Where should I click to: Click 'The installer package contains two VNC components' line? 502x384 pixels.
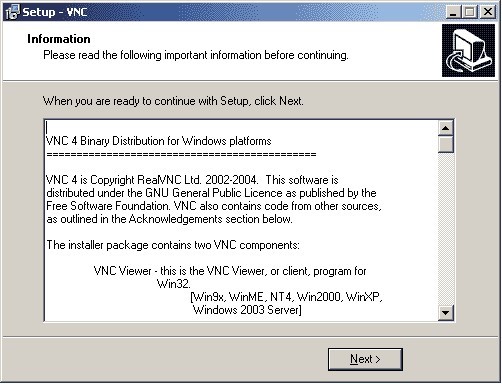point(173,245)
